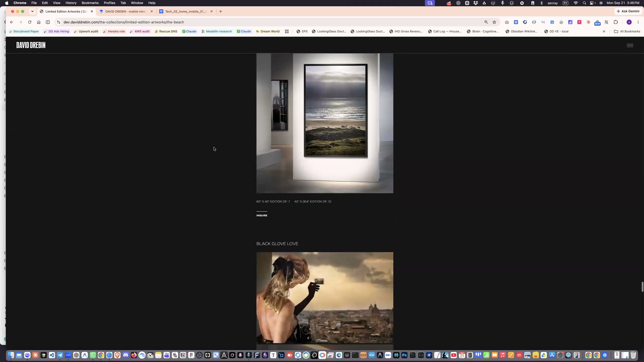Open the hamburger menu on David Drebin site

[x=630, y=46]
